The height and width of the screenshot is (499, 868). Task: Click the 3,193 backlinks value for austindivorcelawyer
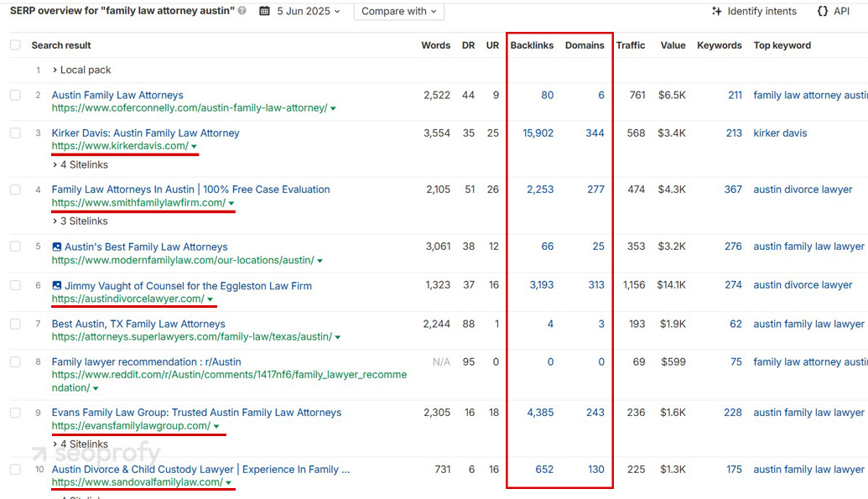[x=542, y=285]
